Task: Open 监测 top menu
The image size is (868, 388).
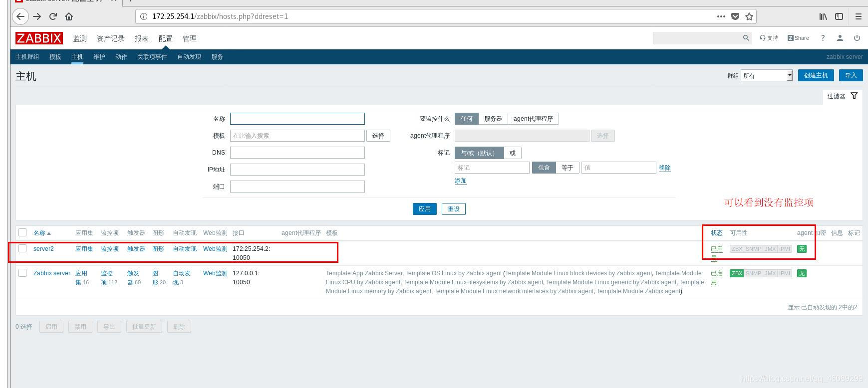Action: pyautogui.click(x=80, y=38)
